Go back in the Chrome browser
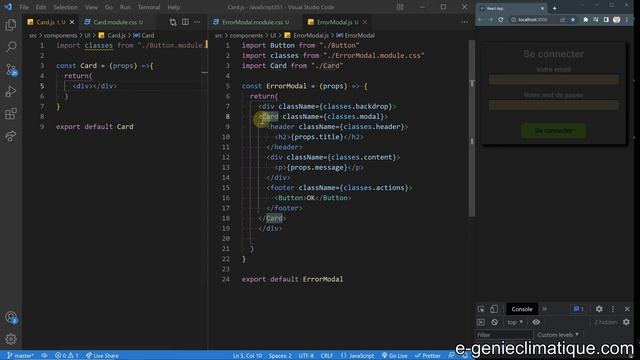This screenshot has height=360, width=640. point(480,20)
